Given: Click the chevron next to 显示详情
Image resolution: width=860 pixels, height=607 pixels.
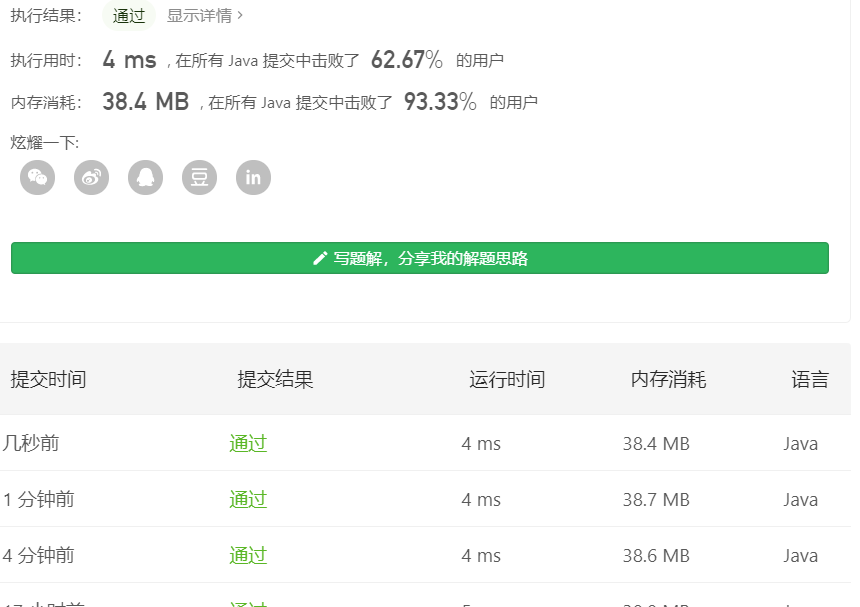Looking at the screenshot, I should click(240, 15).
